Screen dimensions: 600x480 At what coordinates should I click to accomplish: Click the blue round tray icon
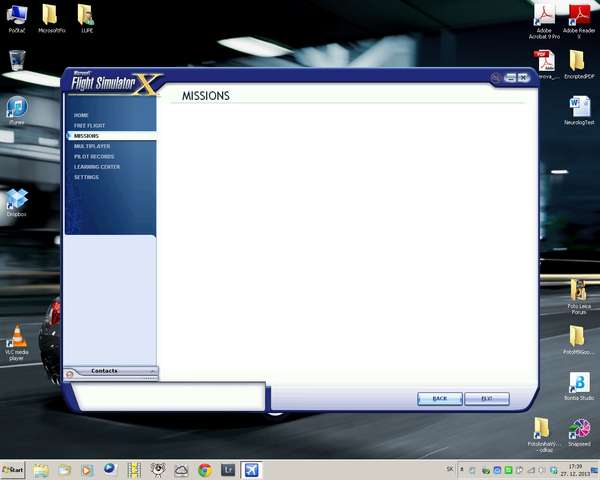497,470
